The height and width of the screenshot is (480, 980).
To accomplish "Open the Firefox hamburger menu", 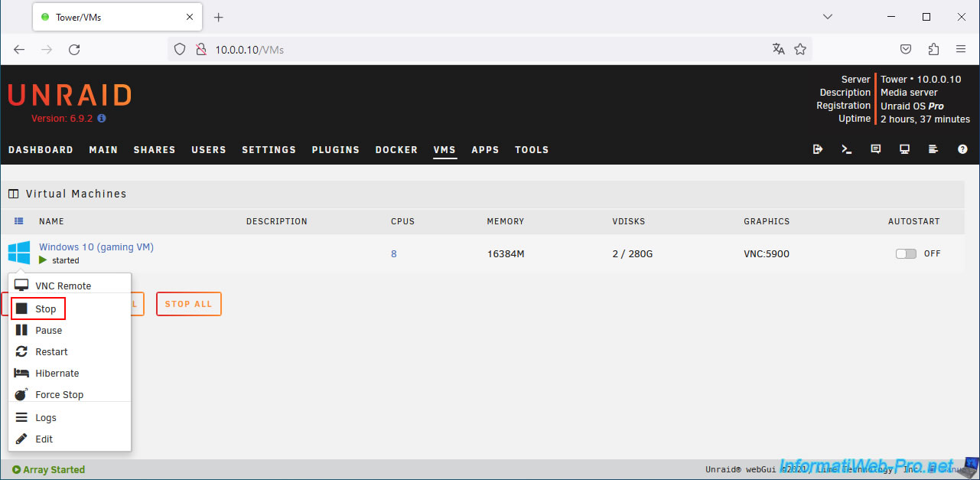I will point(961,49).
